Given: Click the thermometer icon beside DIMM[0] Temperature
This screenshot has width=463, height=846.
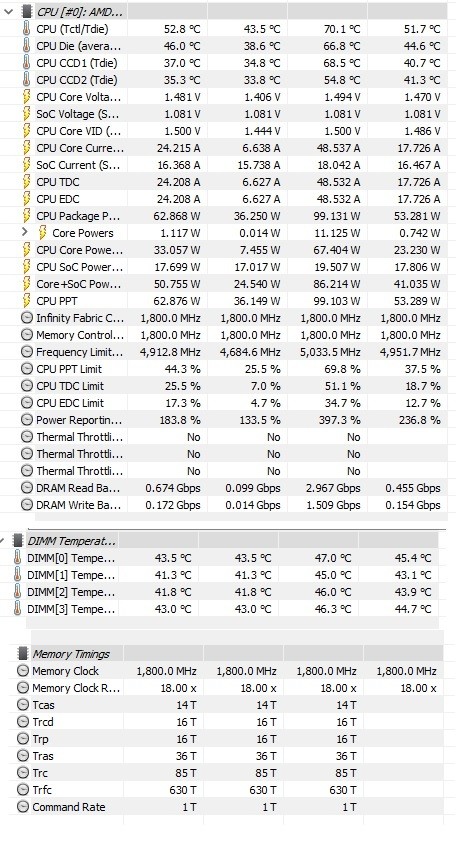Looking at the screenshot, I should [18, 558].
